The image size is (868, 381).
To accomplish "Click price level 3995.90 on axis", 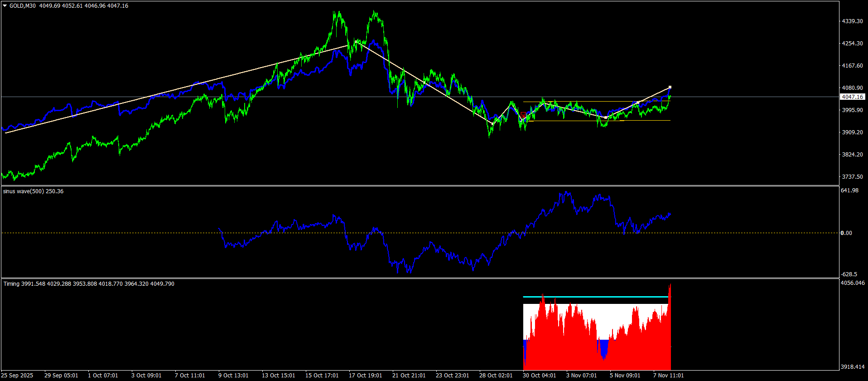I will [x=852, y=110].
